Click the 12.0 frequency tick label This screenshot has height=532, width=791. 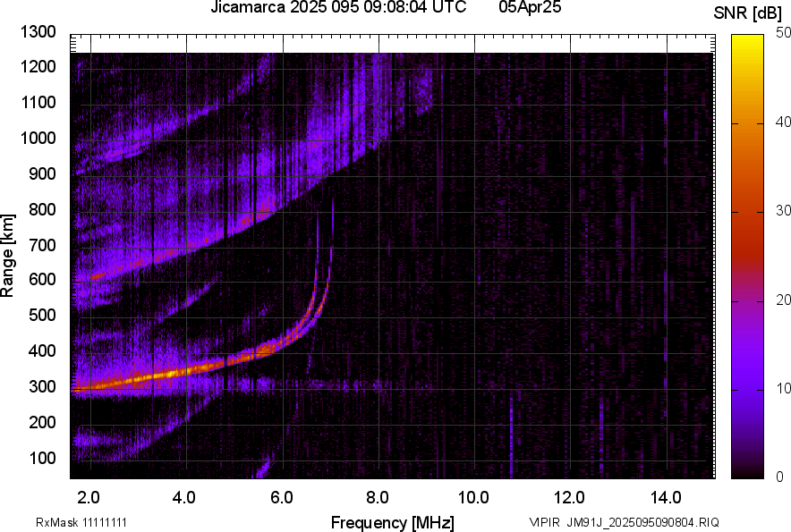[569, 498]
